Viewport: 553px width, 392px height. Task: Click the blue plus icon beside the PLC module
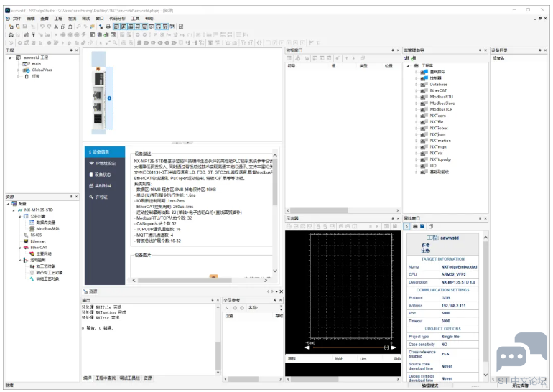point(109,98)
